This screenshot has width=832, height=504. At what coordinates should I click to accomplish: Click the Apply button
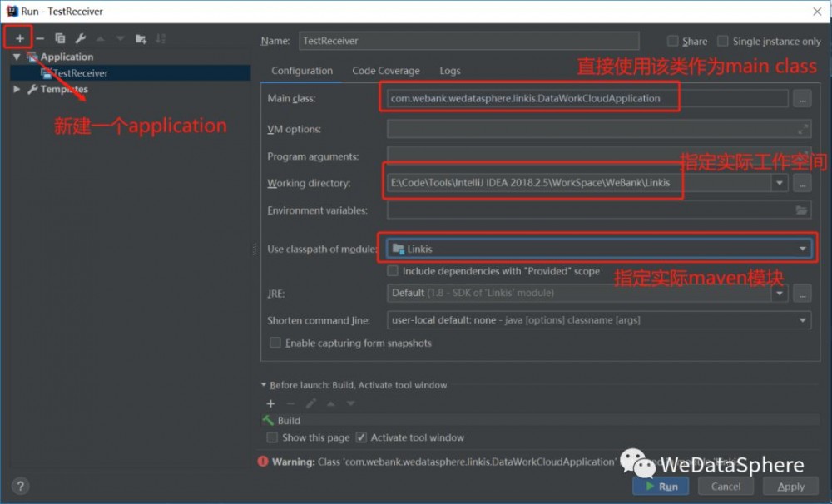tap(790, 486)
